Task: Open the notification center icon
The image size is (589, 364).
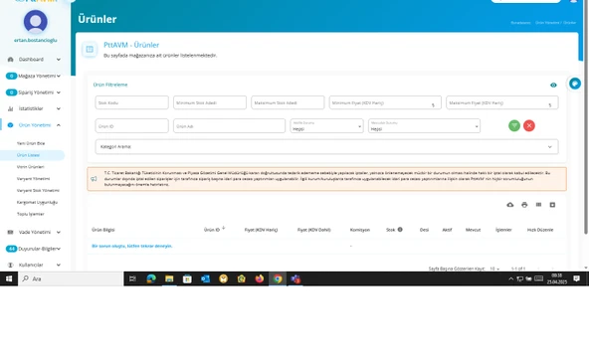Action: pyautogui.click(x=577, y=278)
